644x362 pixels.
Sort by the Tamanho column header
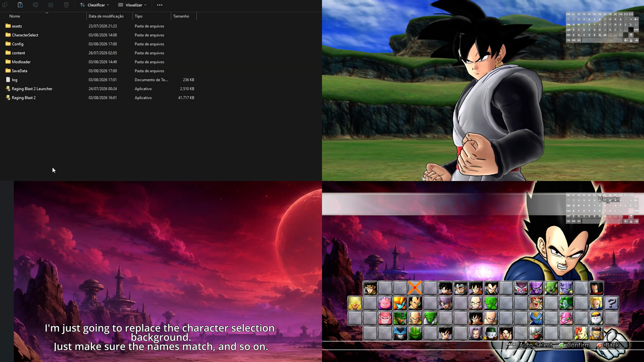pos(181,16)
